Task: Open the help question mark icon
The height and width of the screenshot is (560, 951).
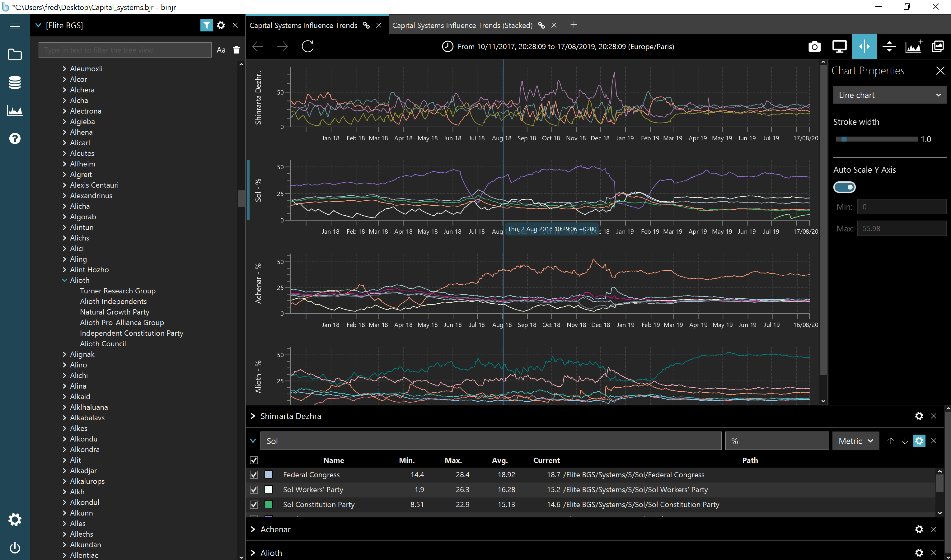Action: click(15, 138)
